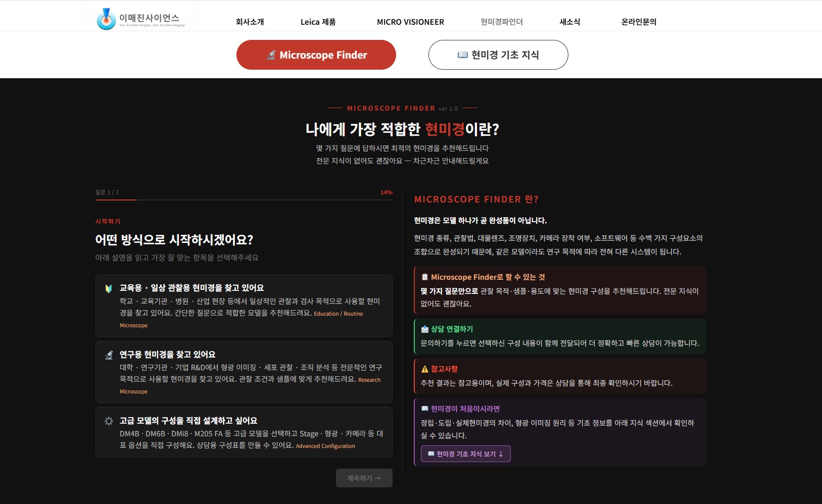Click the gear icon for 고급 모델 option

pyautogui.click(x=109, y=421)
